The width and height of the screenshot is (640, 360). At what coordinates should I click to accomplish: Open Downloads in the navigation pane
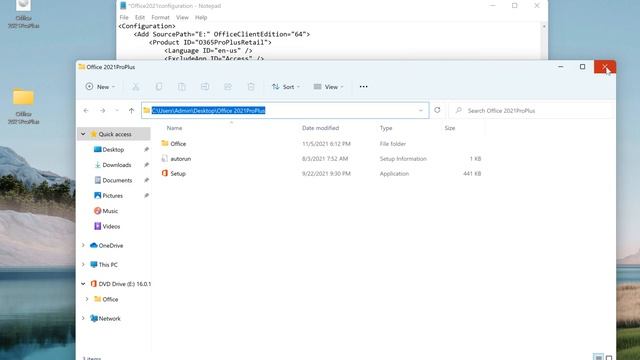tap(113, 165)
